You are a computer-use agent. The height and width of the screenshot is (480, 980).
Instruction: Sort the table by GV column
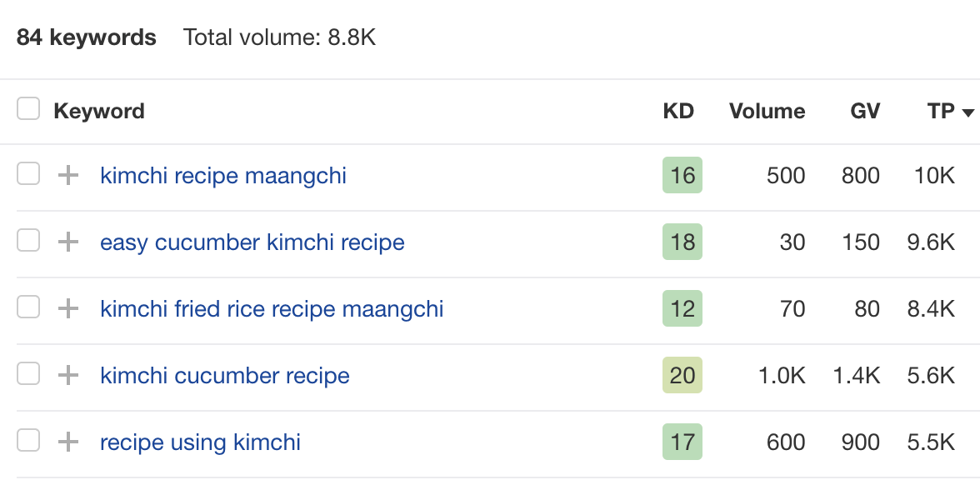tap(864, 111)
